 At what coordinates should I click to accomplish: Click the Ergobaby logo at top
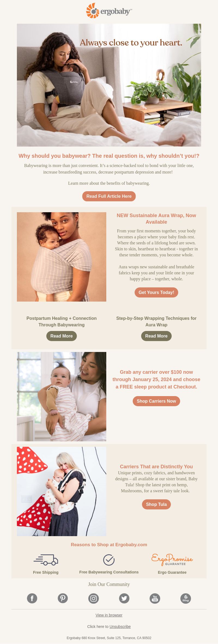coord(109,11)
